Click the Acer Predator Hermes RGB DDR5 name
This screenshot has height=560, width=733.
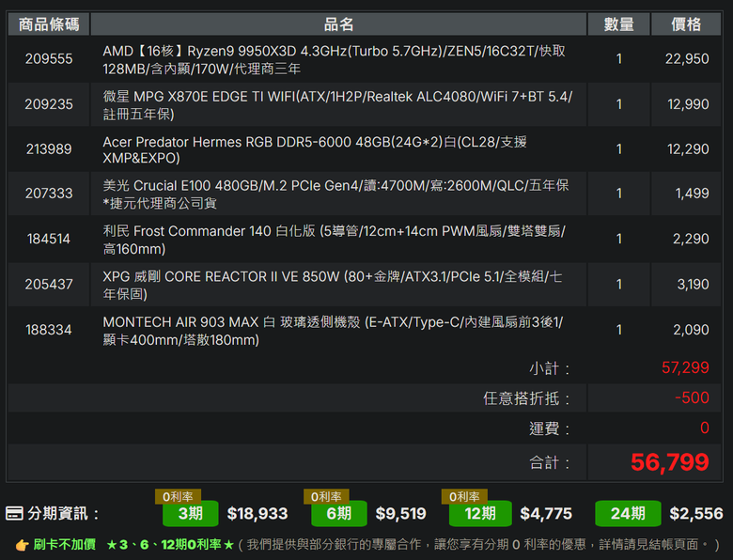tap(315, 149)
